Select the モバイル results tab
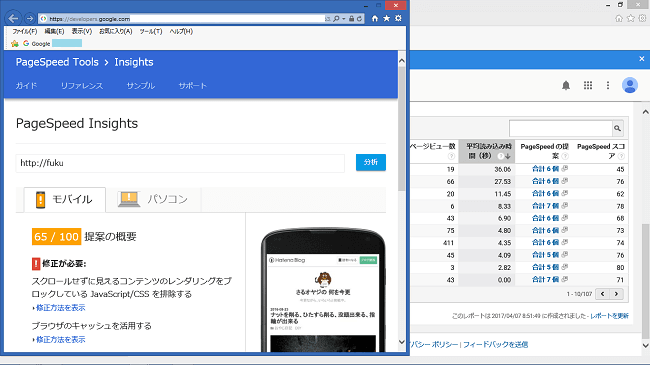The height and width of the screenshot is (365, 650). point(64,200)
